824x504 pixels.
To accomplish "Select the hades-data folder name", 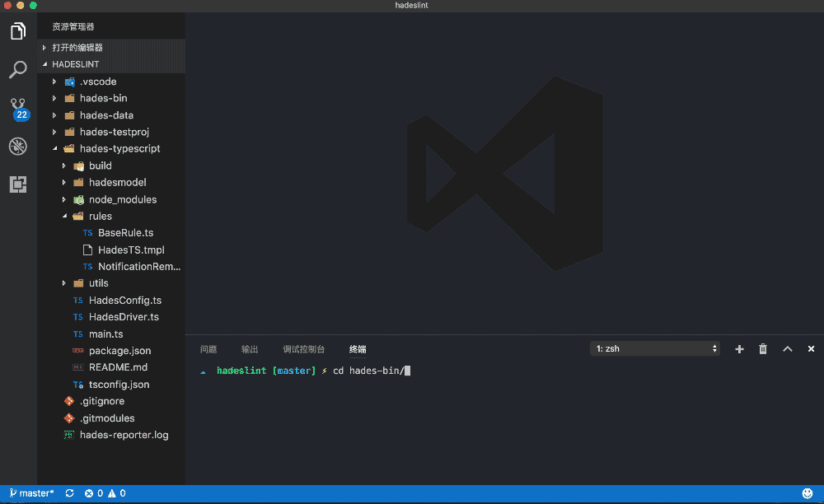I will pos(106,115).
